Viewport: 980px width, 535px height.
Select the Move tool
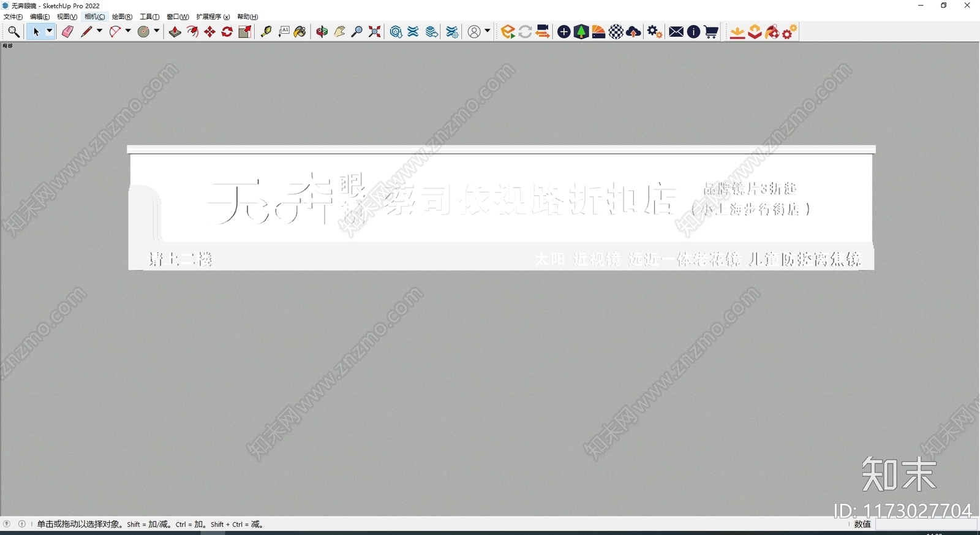click(x=210, y=32)
